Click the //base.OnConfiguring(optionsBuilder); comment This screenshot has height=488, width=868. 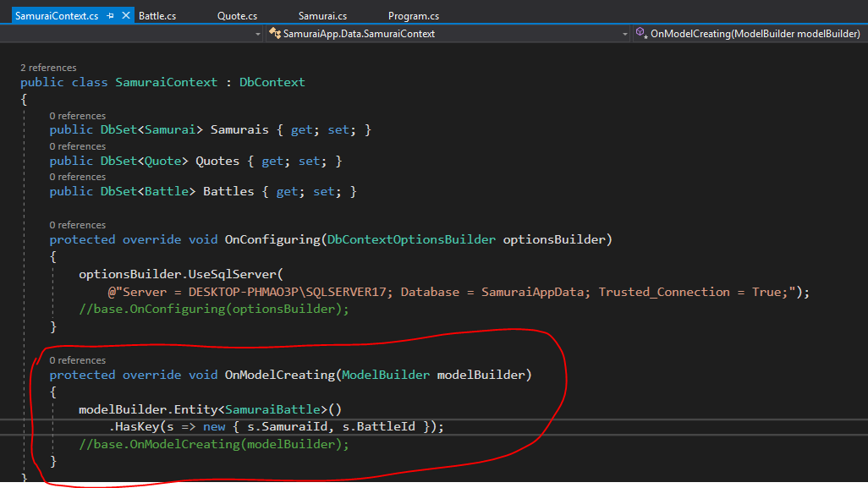tap(214, 309)
